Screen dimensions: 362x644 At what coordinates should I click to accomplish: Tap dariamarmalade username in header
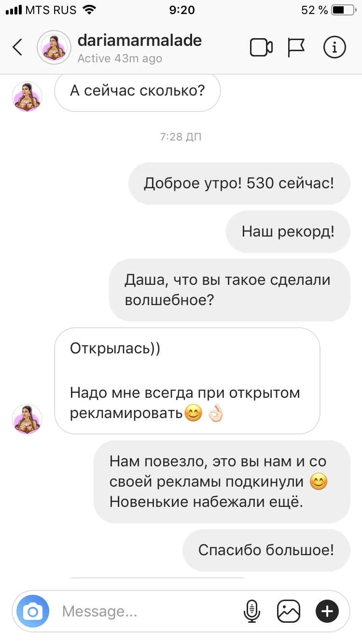[139, 40]
